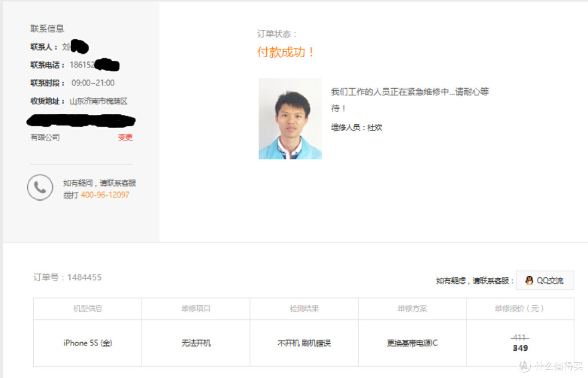
Task: Click the address 山东济南市槐荫区
Action: (99, 101)
